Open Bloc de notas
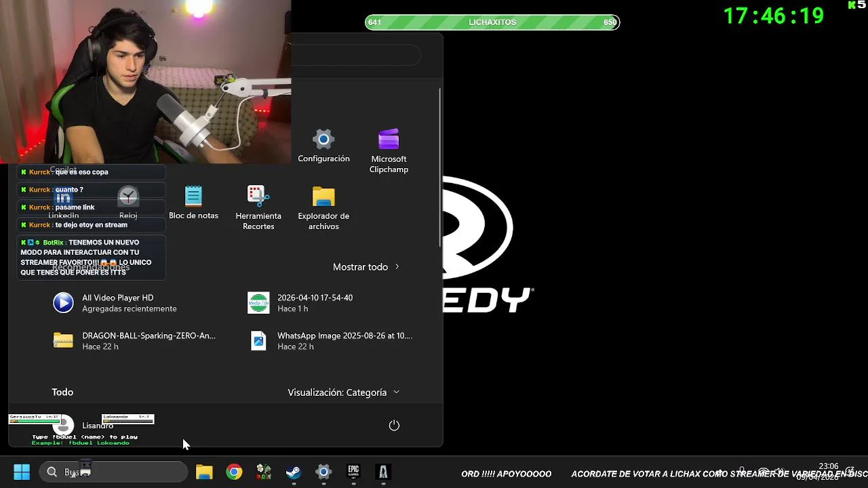The height and width of the screenshot is (488, 868). pos(193,203)
